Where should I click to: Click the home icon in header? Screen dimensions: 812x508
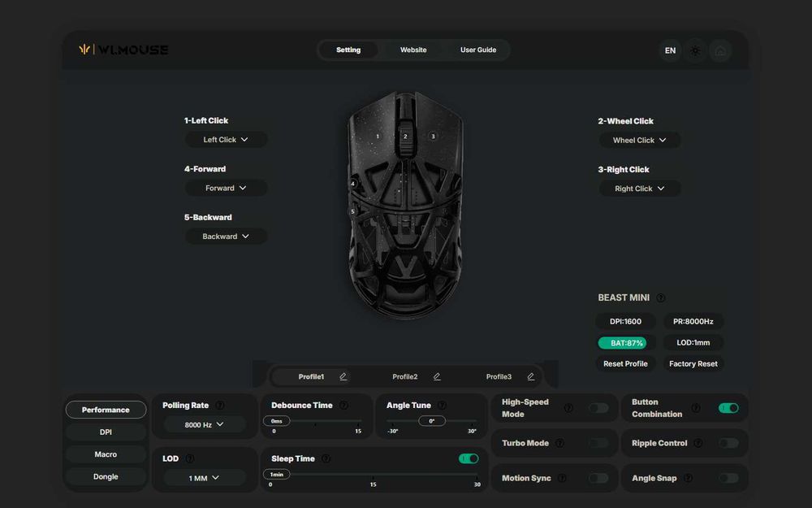(x=720, y=50)
